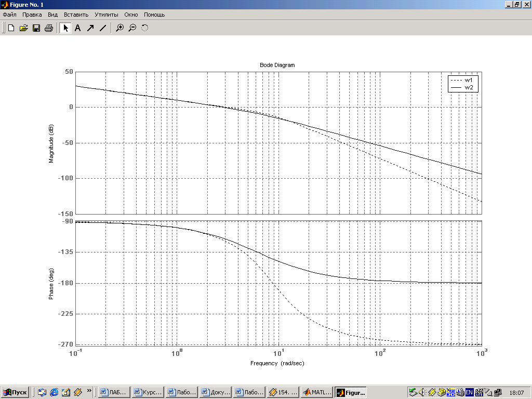
Task: Select the Insert Arrow tool
Action: (x=90, y=28)
